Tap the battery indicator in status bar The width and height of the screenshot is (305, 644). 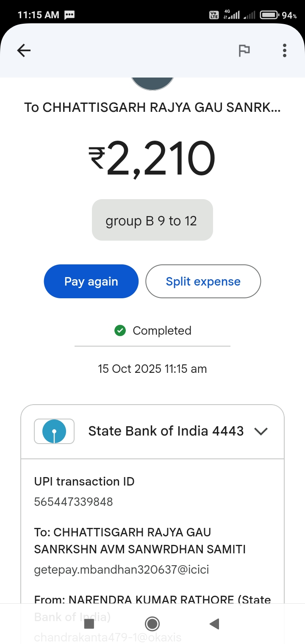coord(269,15)
